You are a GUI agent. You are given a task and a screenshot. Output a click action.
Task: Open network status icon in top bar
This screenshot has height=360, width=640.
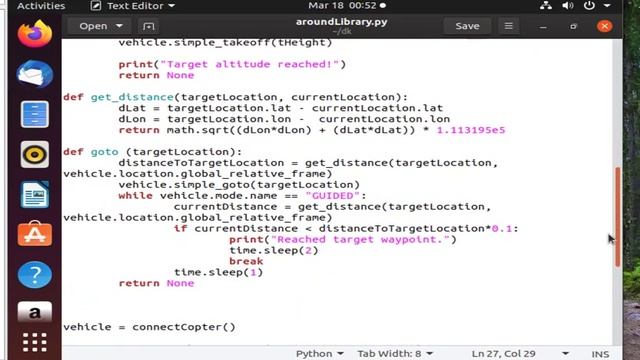546,6
